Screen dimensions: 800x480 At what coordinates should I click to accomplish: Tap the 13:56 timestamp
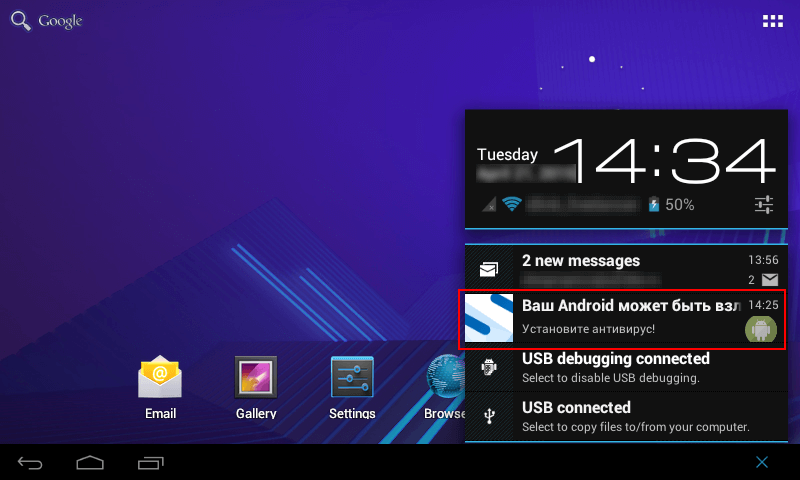[x=763, y=260]
